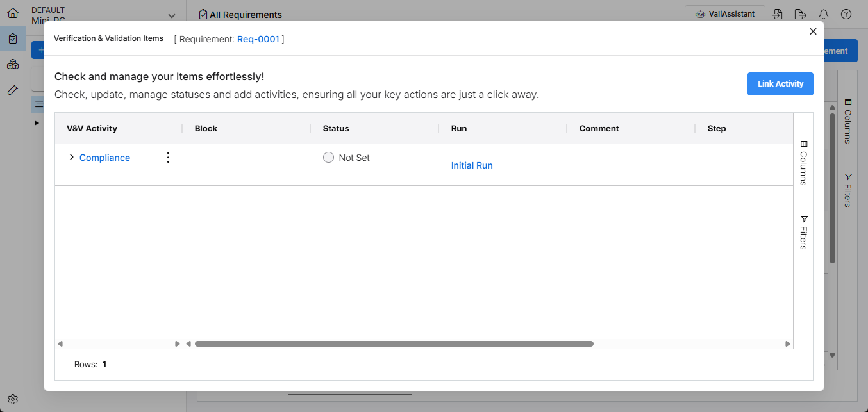Click the Link Activity button
This screenshot has width=868, height=412.
[780, 84]
